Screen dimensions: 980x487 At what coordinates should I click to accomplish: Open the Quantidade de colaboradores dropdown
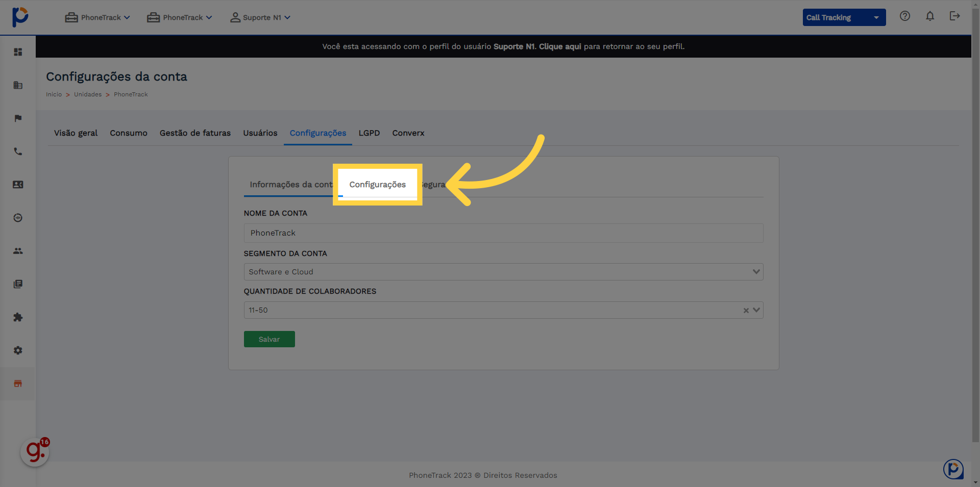tap(503, 310)
